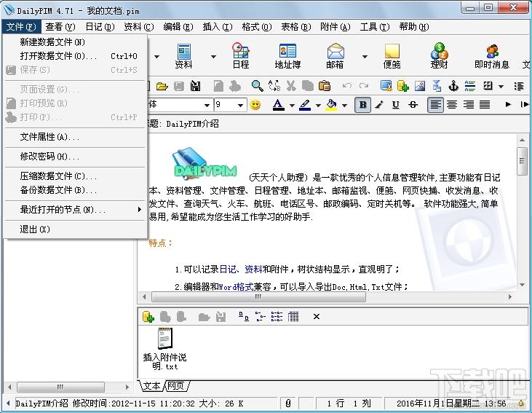The image size is (532, 413).
Task: Click the highlight pen color icon
Action: [305, 105]
